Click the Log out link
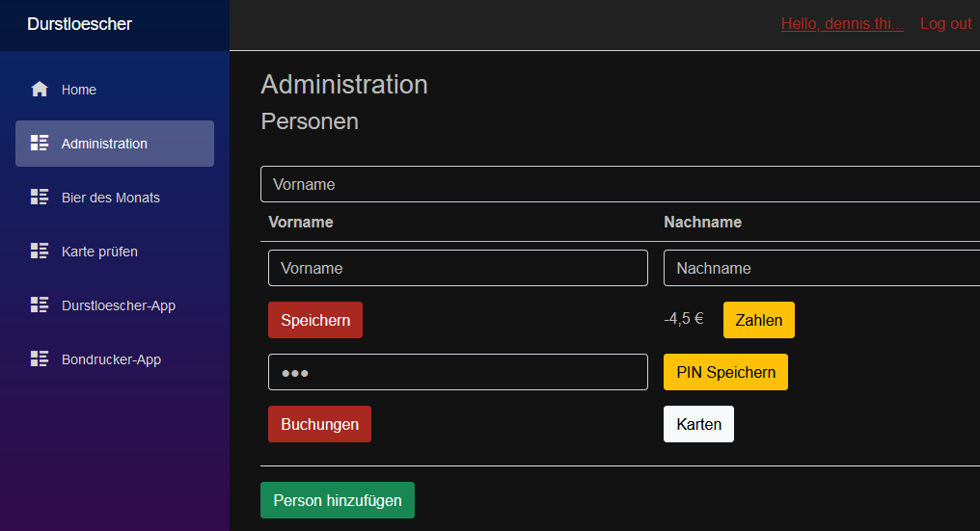This screenshot has width=980, height=531. coord(945,24)
